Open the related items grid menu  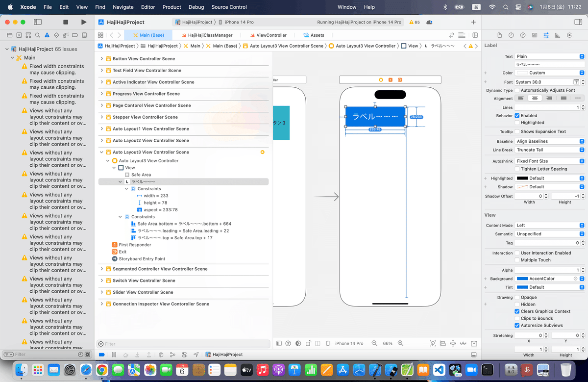click(x=100, y=35)
